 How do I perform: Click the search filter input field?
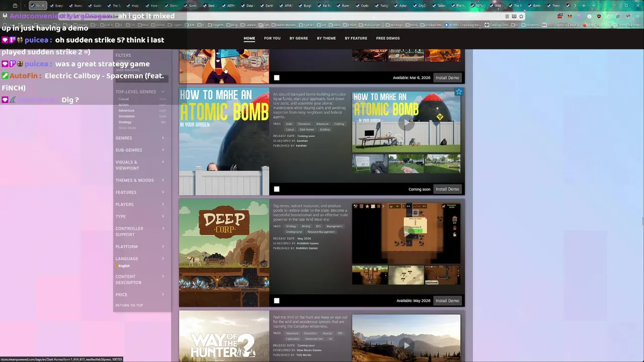point(141,79)
